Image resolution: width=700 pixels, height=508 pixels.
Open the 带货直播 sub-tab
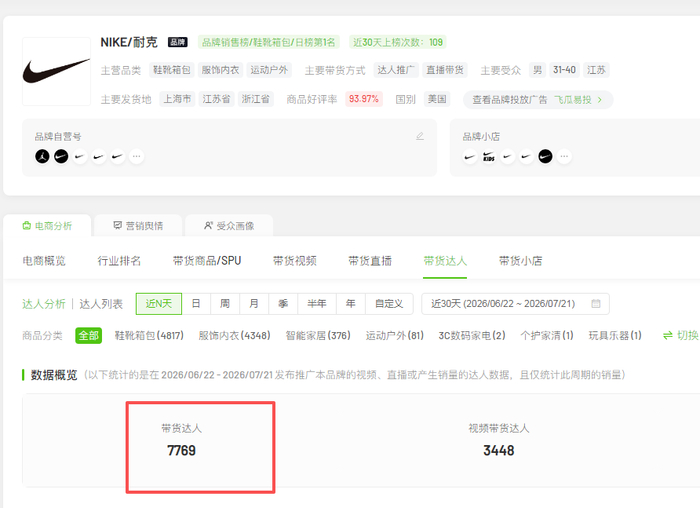pyautogui.click(x=370, y=261)
